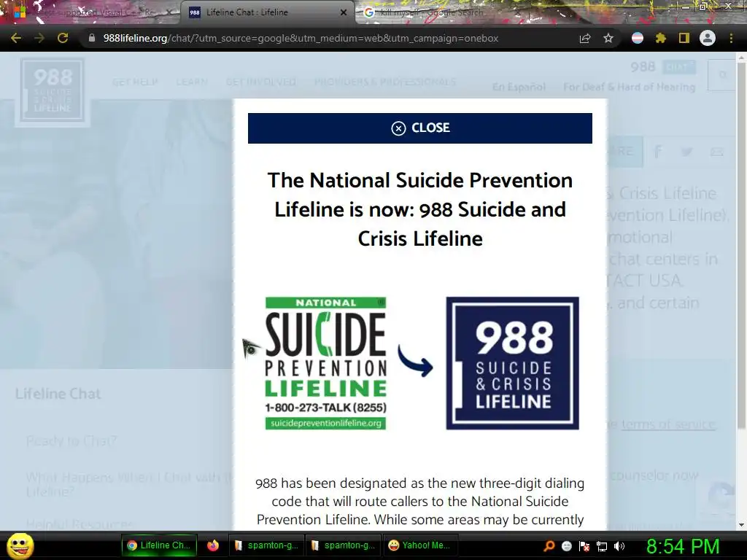Click the site search magnifier icon

click(723, 75)
